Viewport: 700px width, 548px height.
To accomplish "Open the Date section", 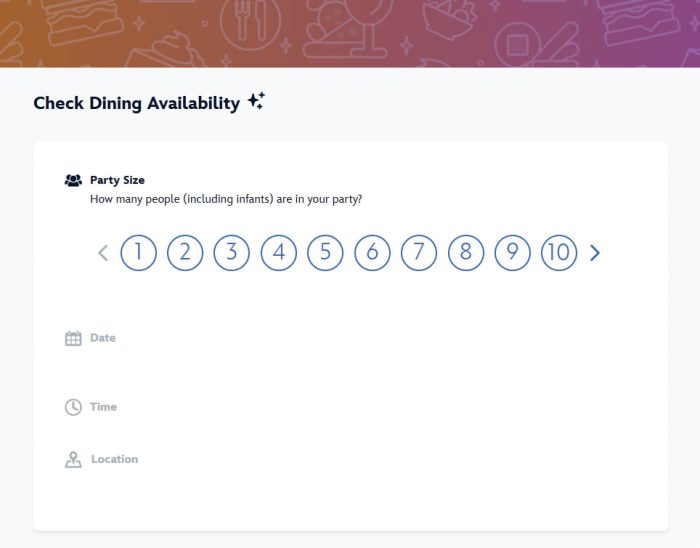I will [x=103, y=338].
